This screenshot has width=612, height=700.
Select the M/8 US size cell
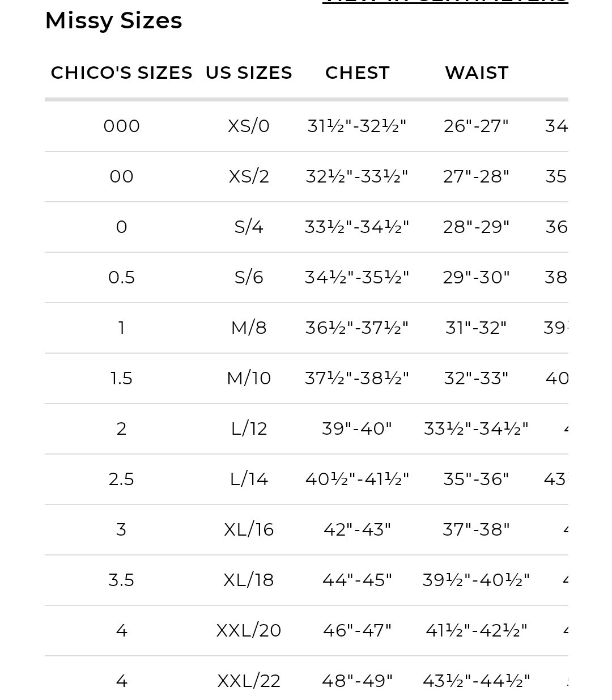click(249, 328)
